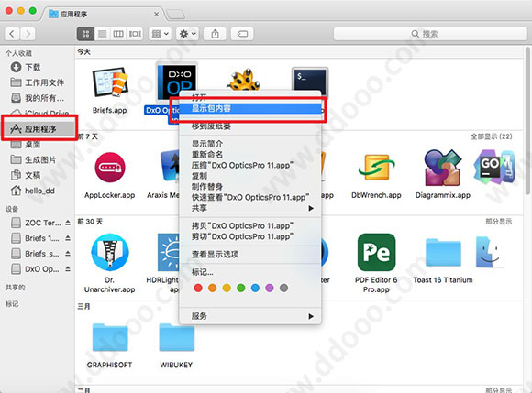This screenshot has height=393, width=532.
Task: Switch to cover flow view
Action: tap(135, 34)
